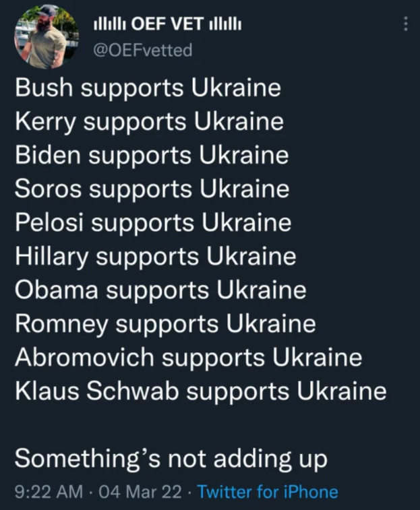Click the 'Hillary supports Ukraine' line
420x510 pixels.
[156, 257]
